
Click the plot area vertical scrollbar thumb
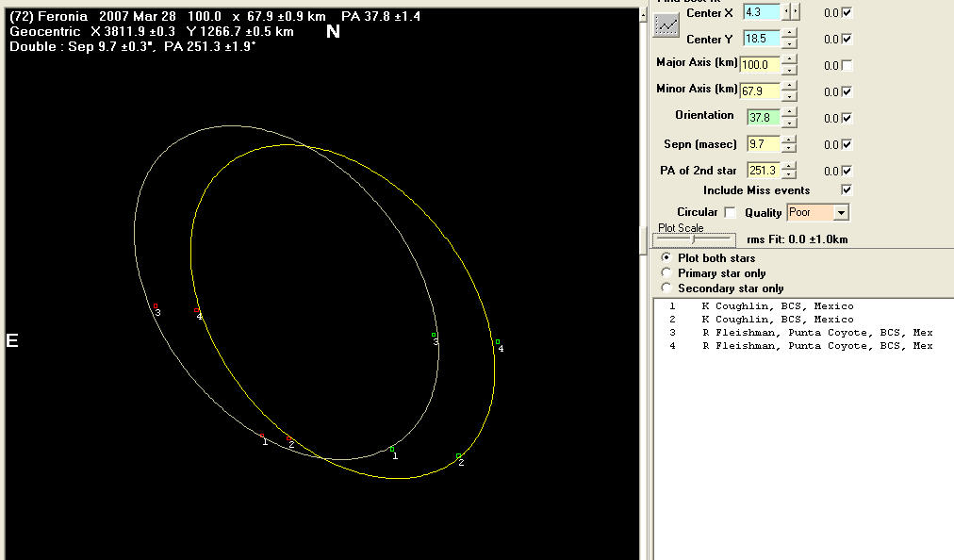(643, 240)
